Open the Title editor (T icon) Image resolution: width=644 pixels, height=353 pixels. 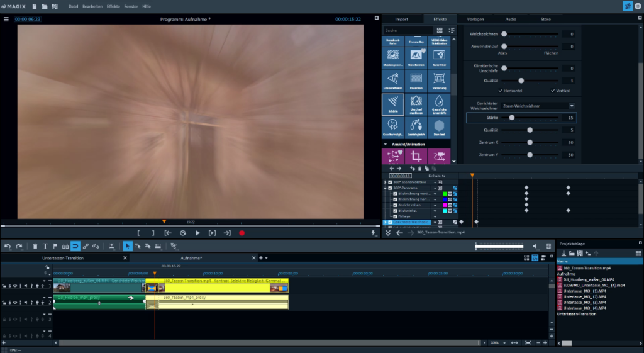pyautogui.click(x=45, y=246)
